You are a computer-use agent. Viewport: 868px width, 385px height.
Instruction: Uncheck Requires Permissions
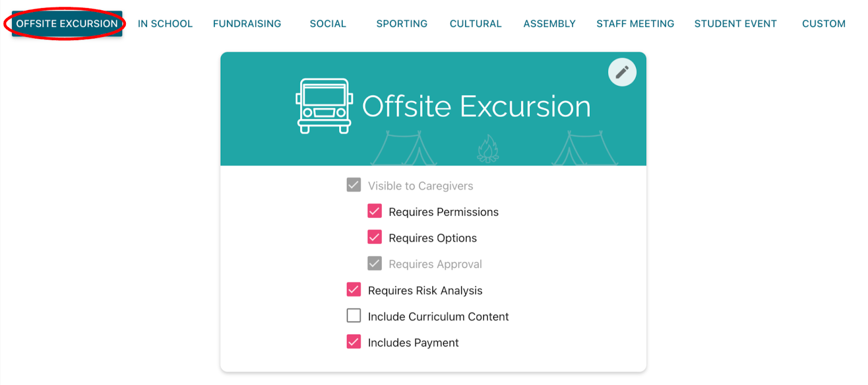click(x=375, y=211)
